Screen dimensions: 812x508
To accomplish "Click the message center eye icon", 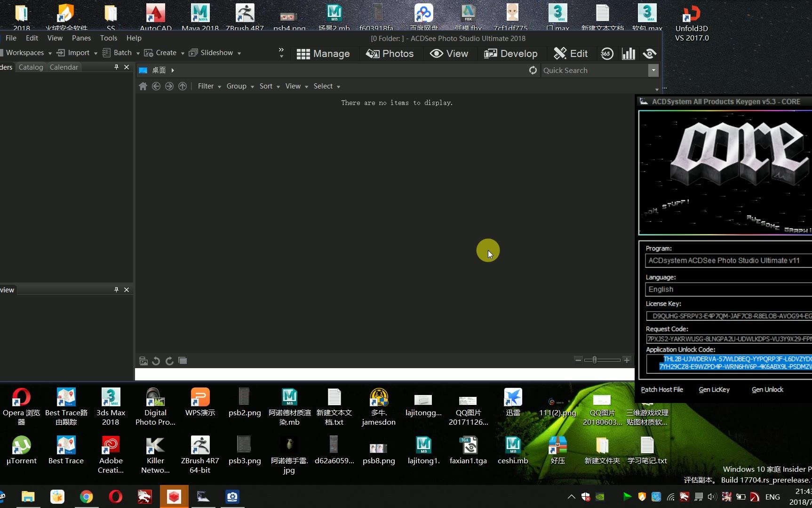I will 650,54.
